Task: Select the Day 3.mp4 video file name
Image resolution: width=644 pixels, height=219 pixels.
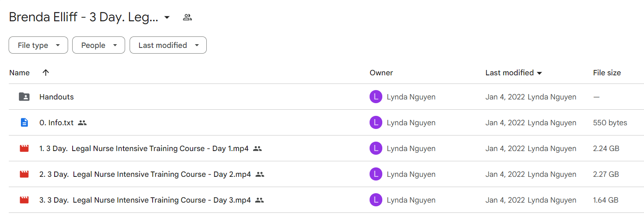Action: [145, 200]
